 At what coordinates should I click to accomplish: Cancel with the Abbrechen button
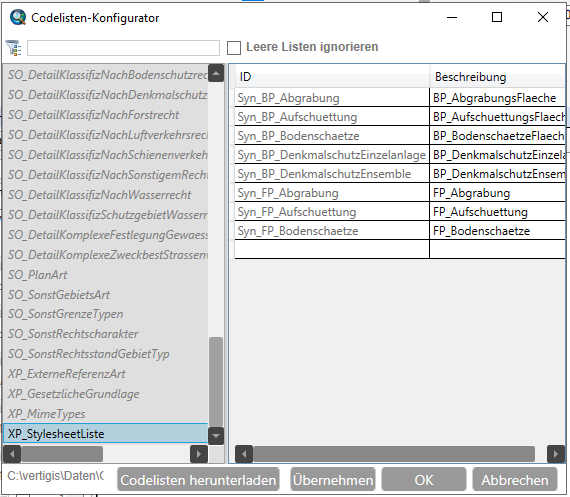tap(515, 480)
